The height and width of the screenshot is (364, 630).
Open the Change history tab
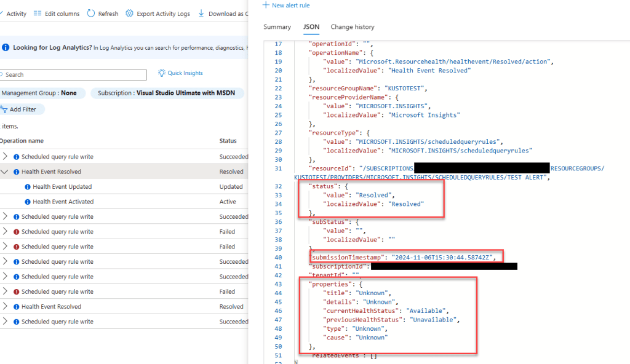(x=352, y=27)
